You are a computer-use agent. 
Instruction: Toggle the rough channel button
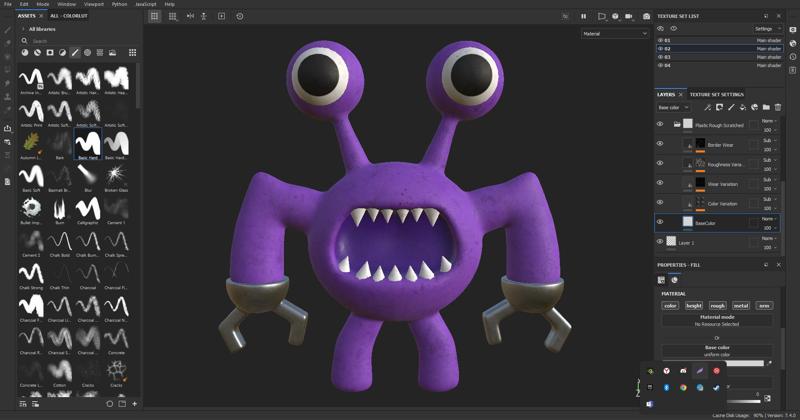pos(717,306)
